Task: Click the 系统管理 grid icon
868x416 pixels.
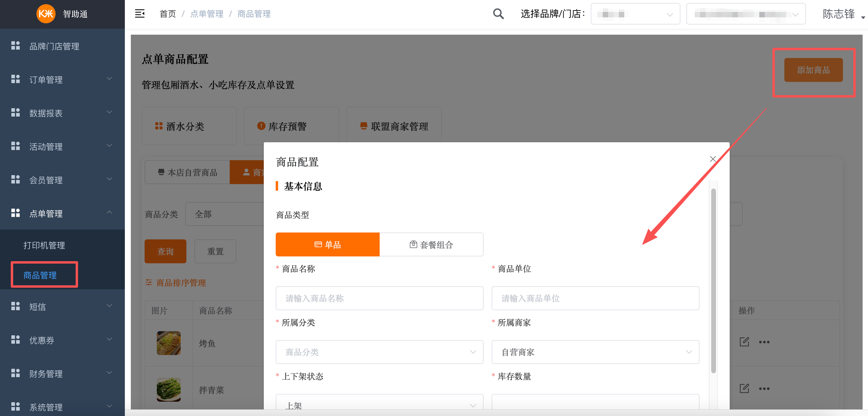Action: (x=16, y=406)
